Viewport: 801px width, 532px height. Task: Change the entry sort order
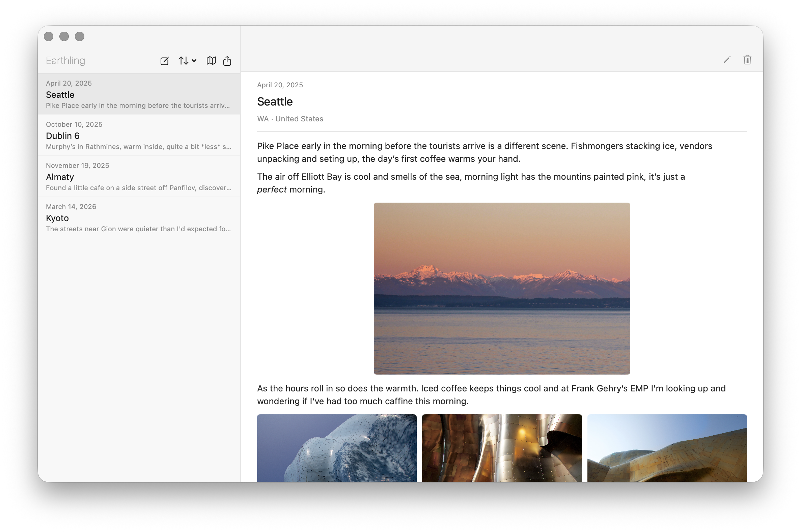[x=183, y=61]
